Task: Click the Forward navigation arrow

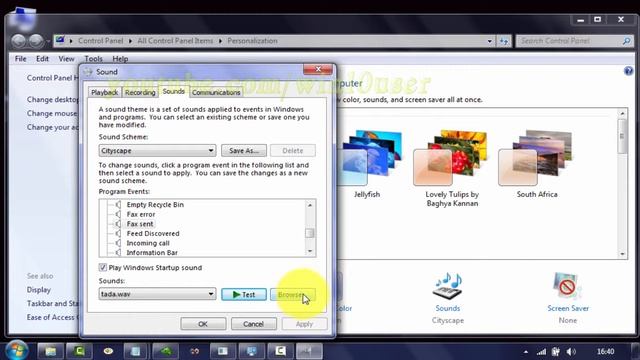Action: click(36, 41)
